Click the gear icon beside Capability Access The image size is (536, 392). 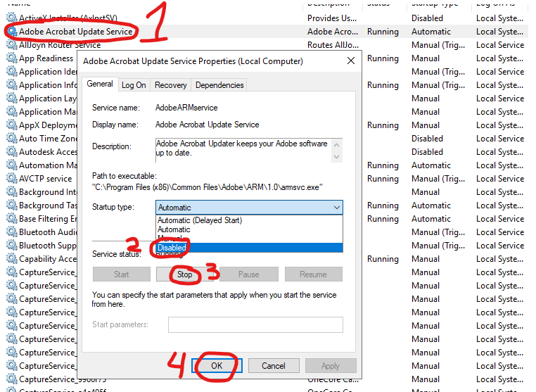point(12,259)
